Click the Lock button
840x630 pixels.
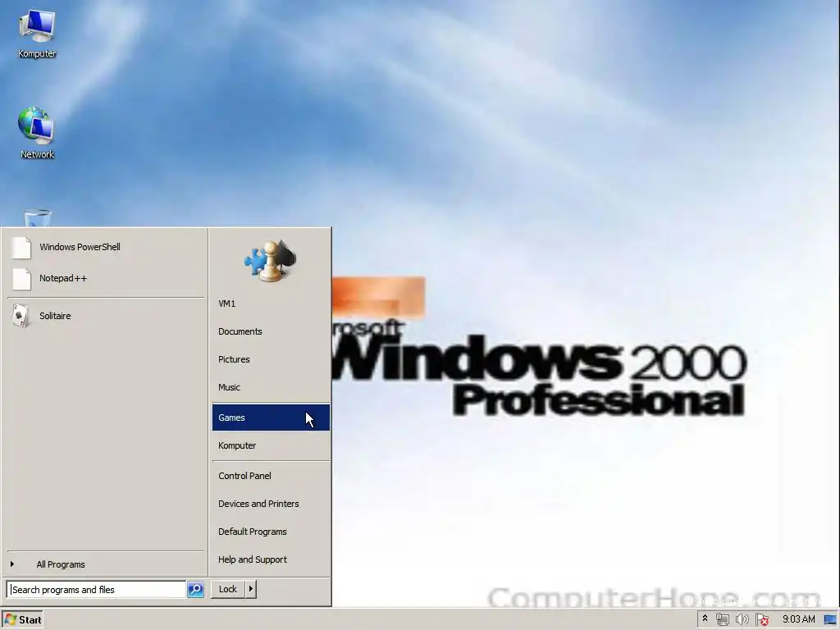pyautogui.click(x=228, y=589)
